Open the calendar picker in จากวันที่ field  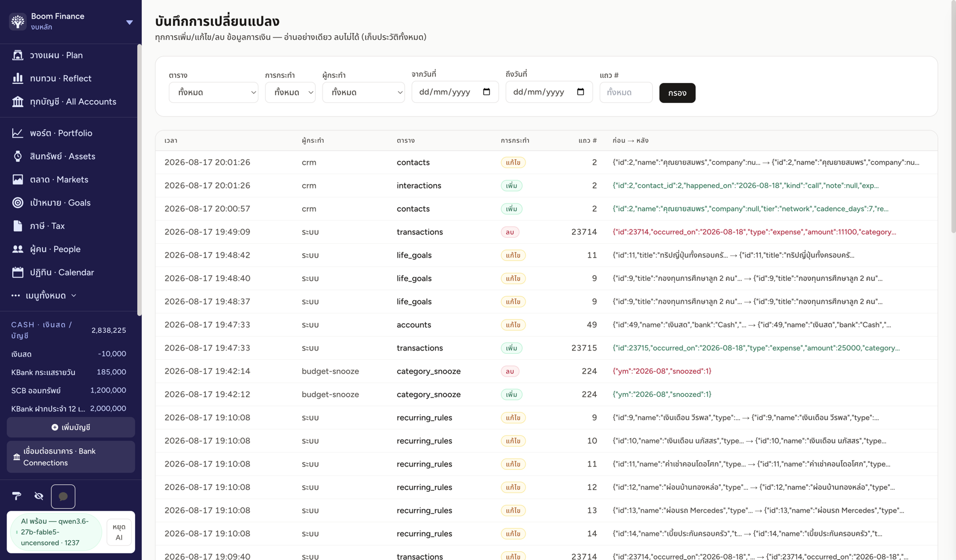[x=486, y=92]
